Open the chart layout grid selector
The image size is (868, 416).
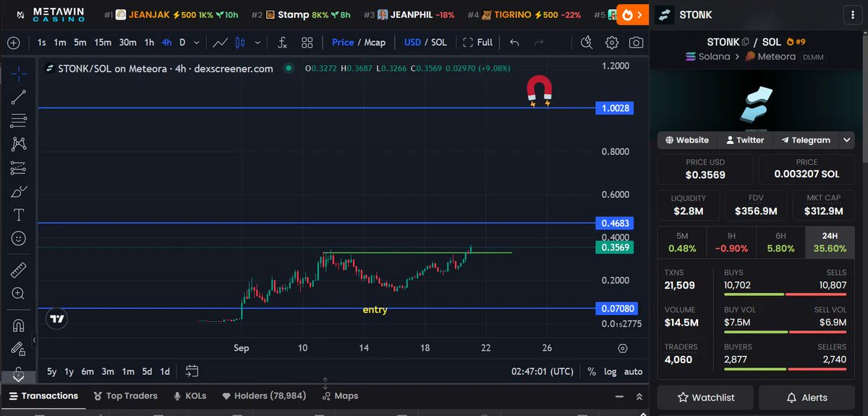[307, 43]
